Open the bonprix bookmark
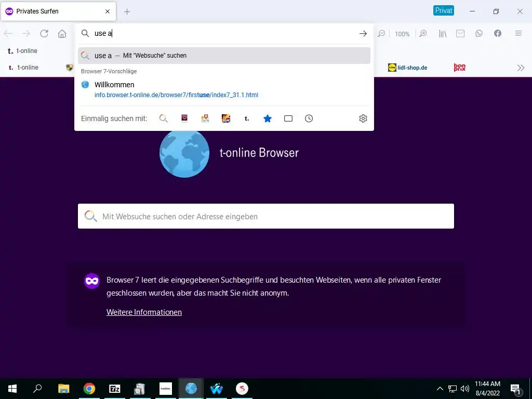The height and width of the screenshot is (399, 532). 460,68
